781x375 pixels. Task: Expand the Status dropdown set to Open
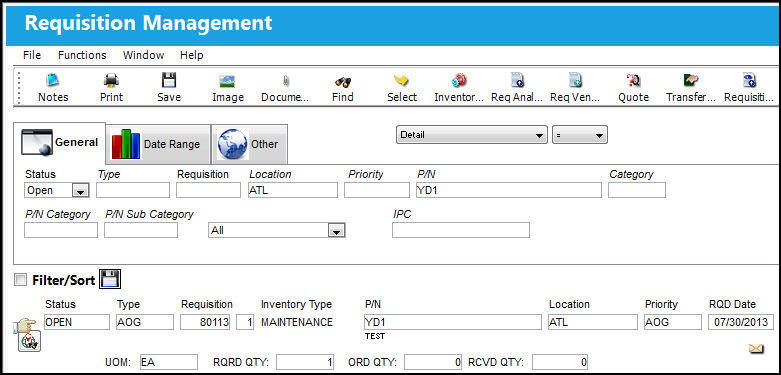coord(80,190)
